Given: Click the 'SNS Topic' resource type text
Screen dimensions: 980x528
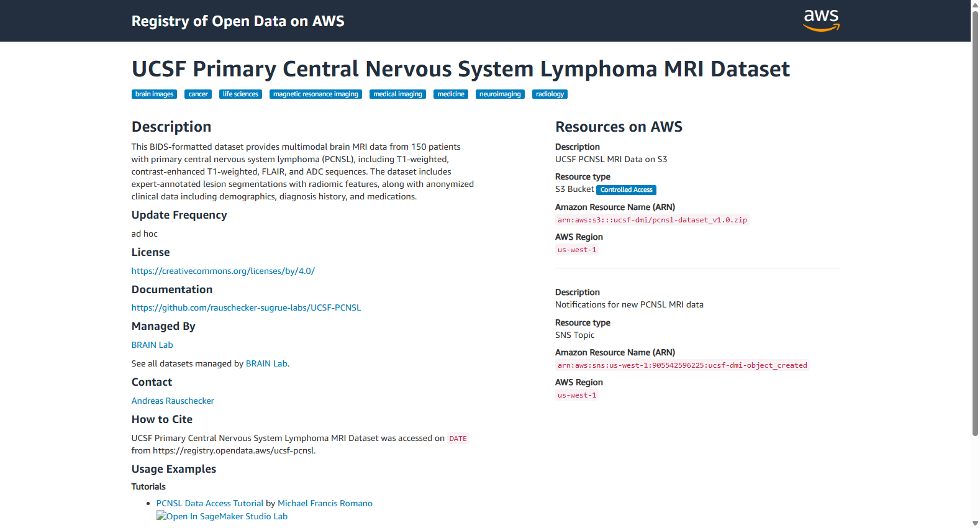Looking at the screenshot, I should 575,335.
